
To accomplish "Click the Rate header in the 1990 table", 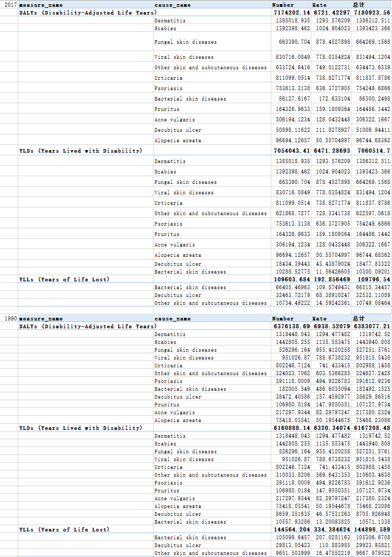I will point(319,319).
